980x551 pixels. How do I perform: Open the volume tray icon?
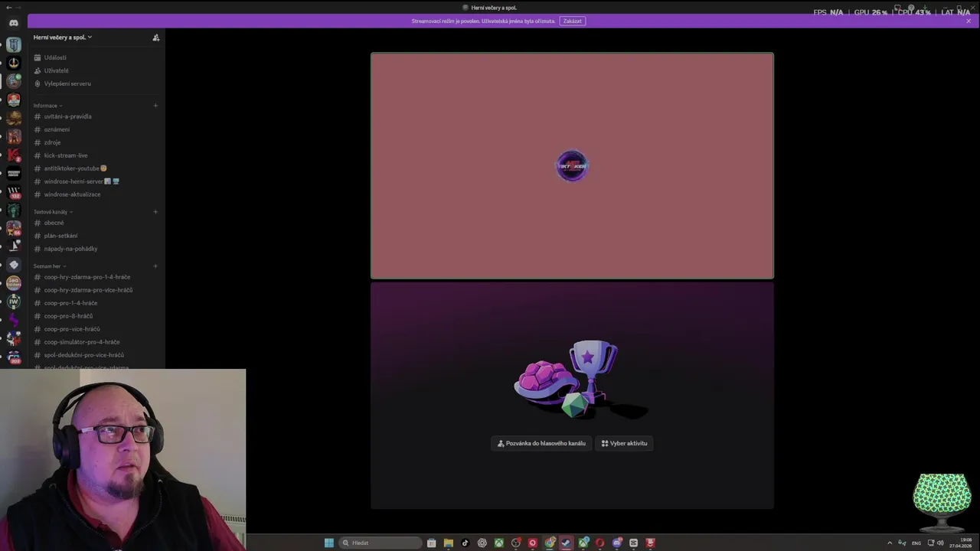[940, 543]
